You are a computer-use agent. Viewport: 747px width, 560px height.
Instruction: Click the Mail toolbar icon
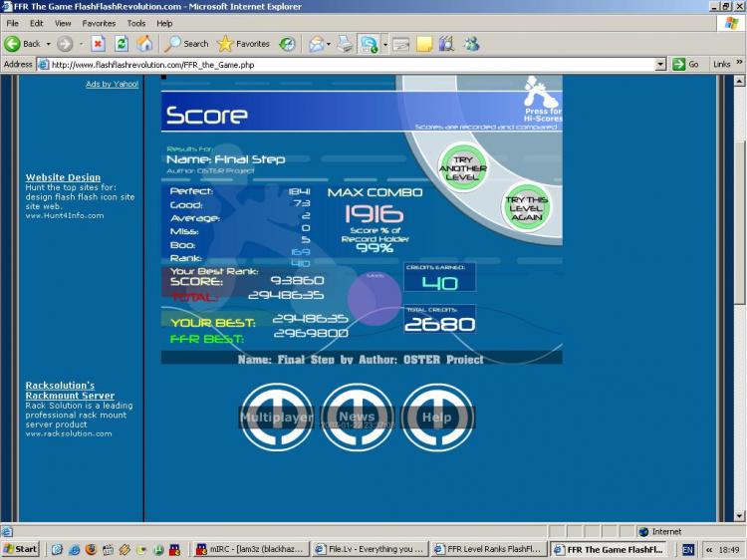click(x=318, y=44)
